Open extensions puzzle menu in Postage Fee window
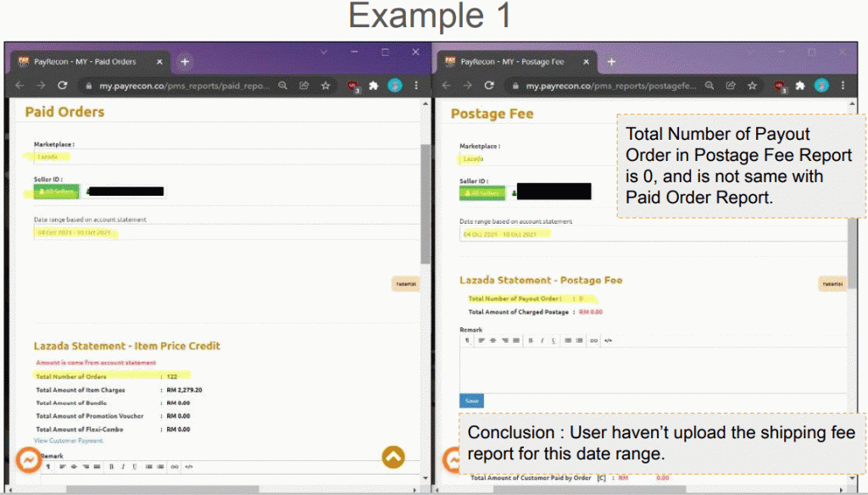The image size is (868, 495). pyautogui.click(x=800, y=86)
